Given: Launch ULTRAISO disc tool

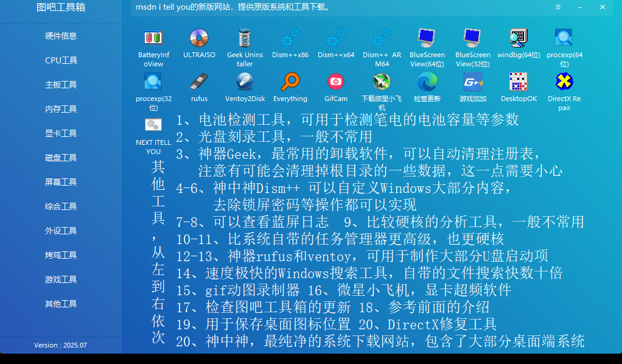Looking at the screenshot, I should pyautogui.click(x=199, y=38).
